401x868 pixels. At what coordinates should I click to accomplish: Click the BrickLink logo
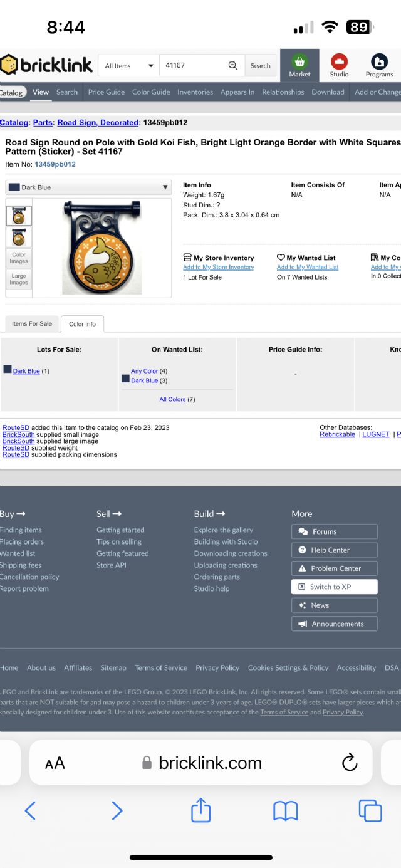(x=46, y=65)
